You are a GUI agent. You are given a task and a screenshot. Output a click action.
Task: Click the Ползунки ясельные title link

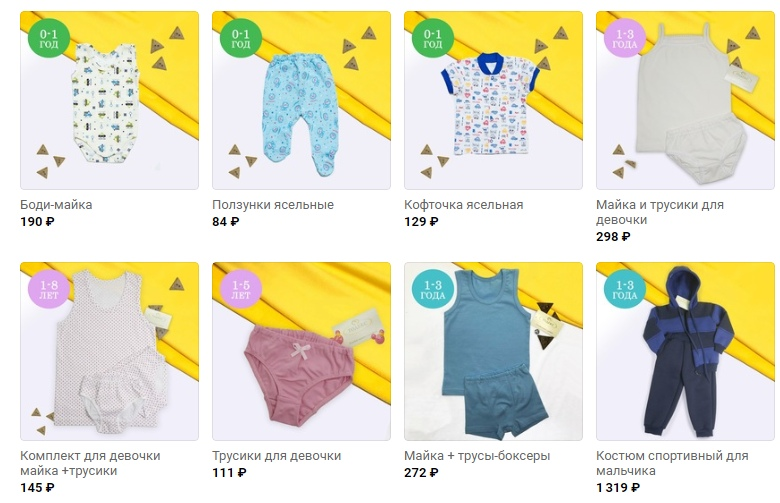273,204
